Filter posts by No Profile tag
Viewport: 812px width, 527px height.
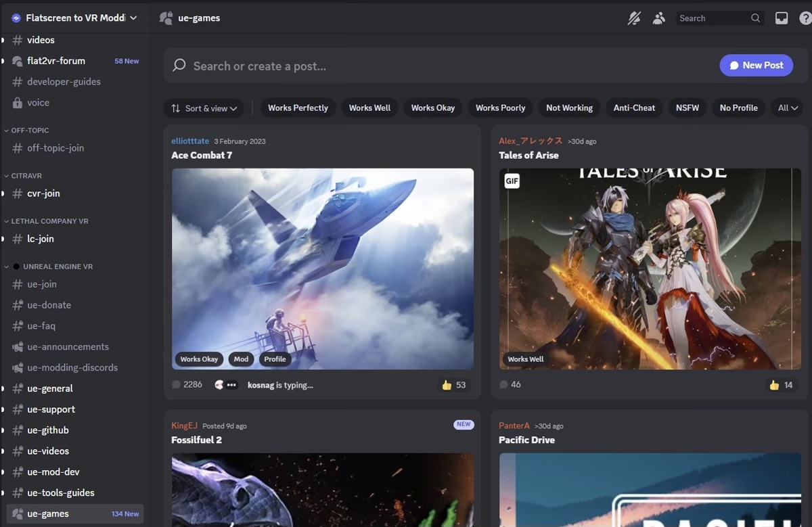[738, 108]
